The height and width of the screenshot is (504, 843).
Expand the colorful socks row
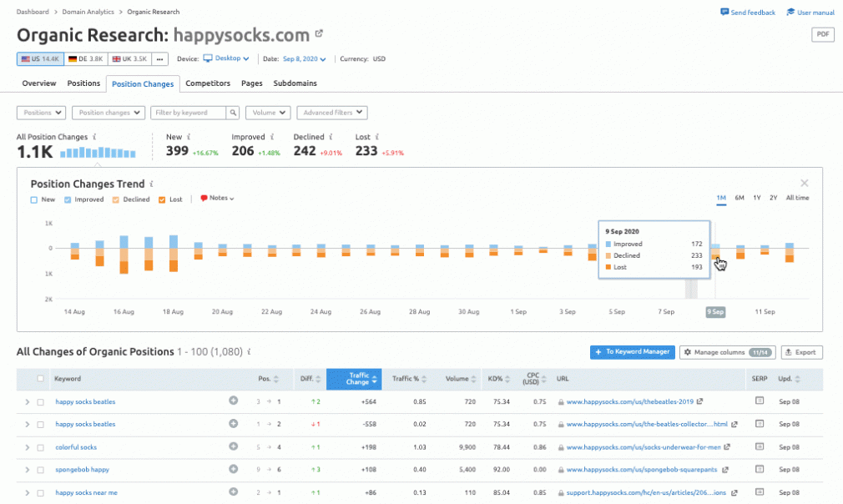pyautogui.click(x=27, y=447)
